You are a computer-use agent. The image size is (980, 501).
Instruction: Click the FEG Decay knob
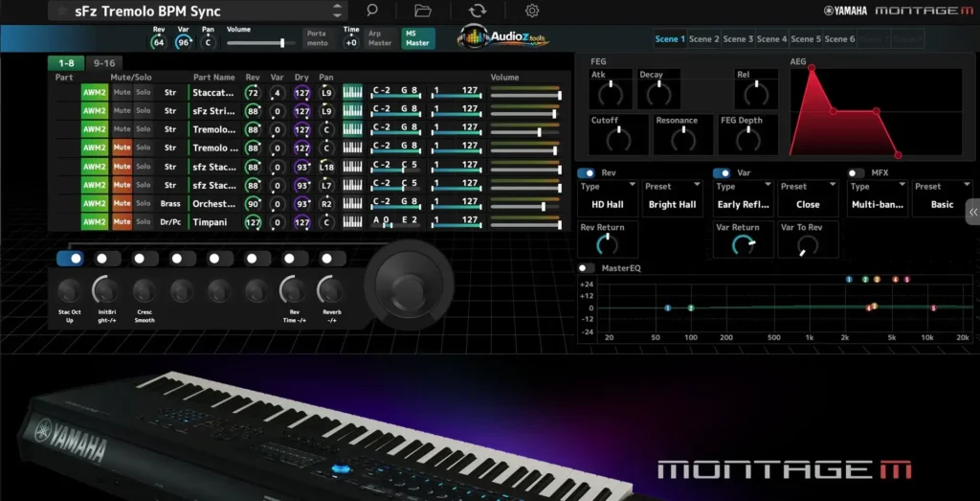[658, 94]
